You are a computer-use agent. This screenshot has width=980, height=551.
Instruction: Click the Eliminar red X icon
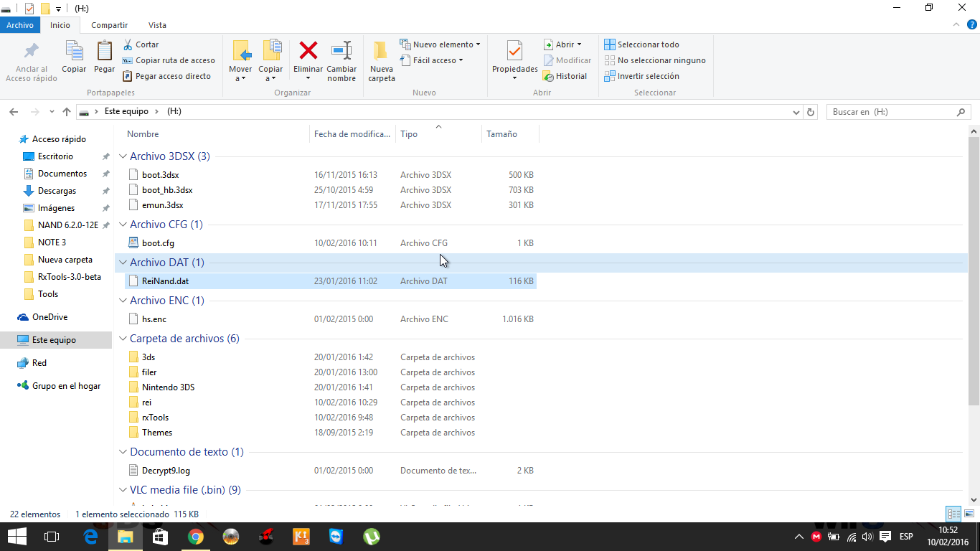[x=308, y=52]
